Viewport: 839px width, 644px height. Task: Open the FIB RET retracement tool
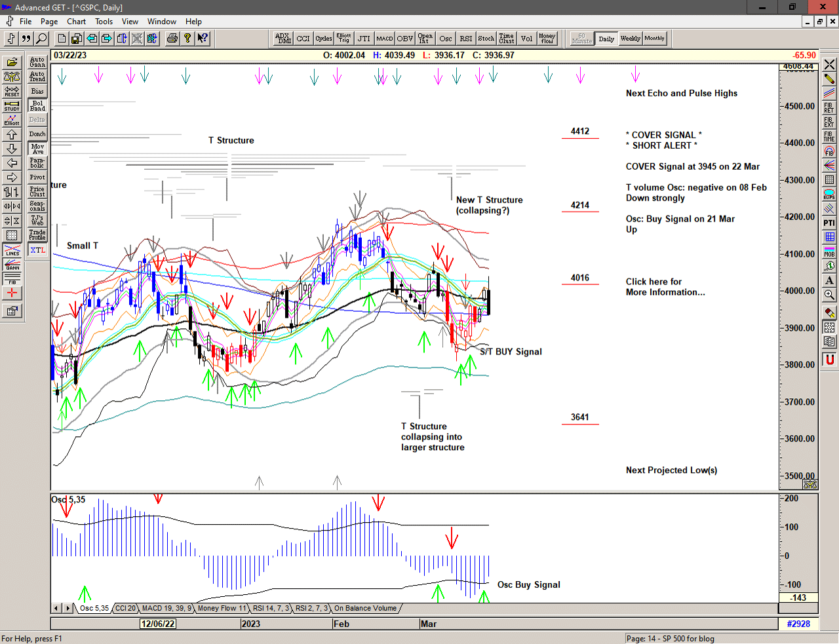[x=829, y=107]
